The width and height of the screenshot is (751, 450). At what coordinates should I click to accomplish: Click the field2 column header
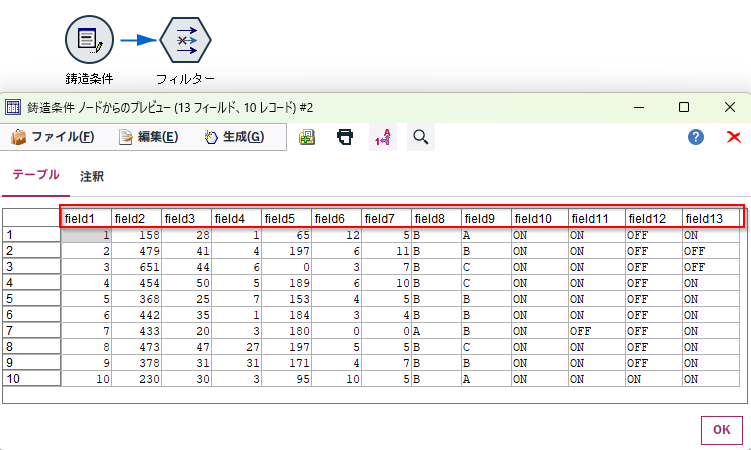click(x=137, y=219)
